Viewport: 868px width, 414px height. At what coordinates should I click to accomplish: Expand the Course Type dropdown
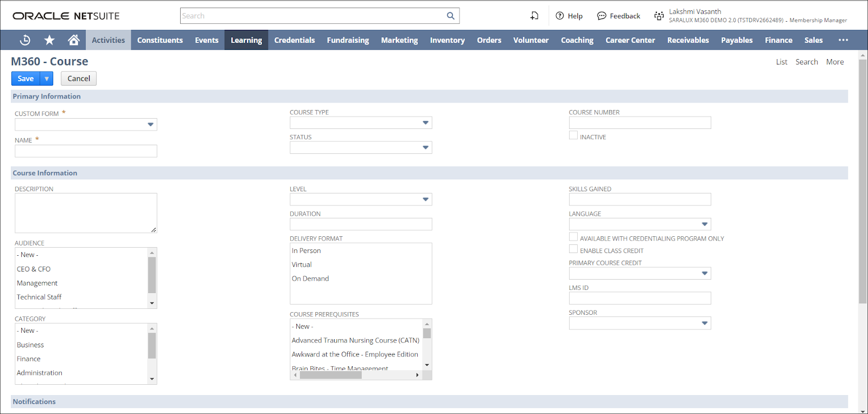[x=425, y=123]
